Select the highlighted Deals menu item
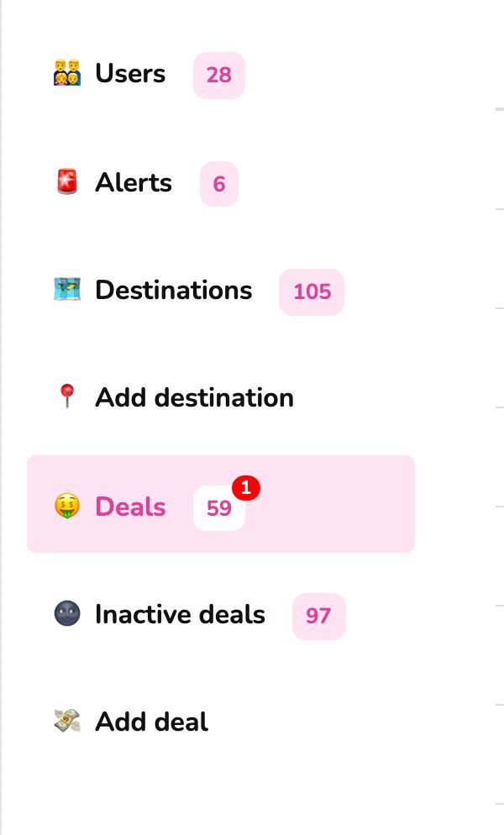 click(130, 507)
